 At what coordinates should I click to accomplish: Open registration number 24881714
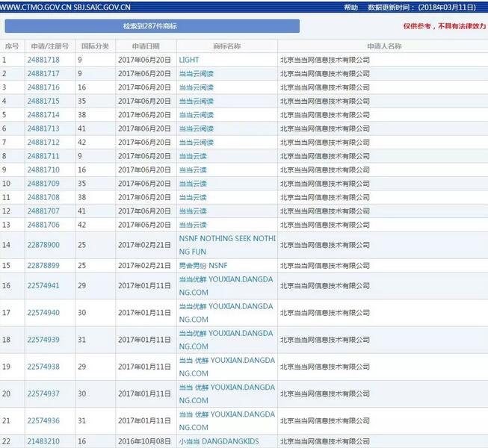coord(43,115)
